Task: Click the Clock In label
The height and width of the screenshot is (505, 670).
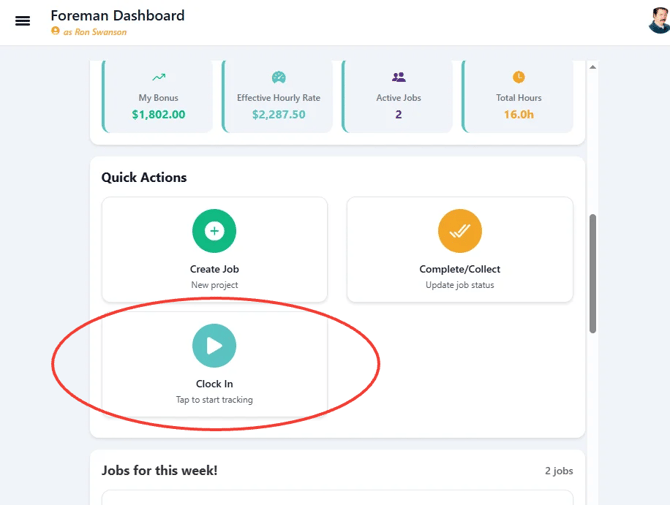Action: click(x=215, y=384)
